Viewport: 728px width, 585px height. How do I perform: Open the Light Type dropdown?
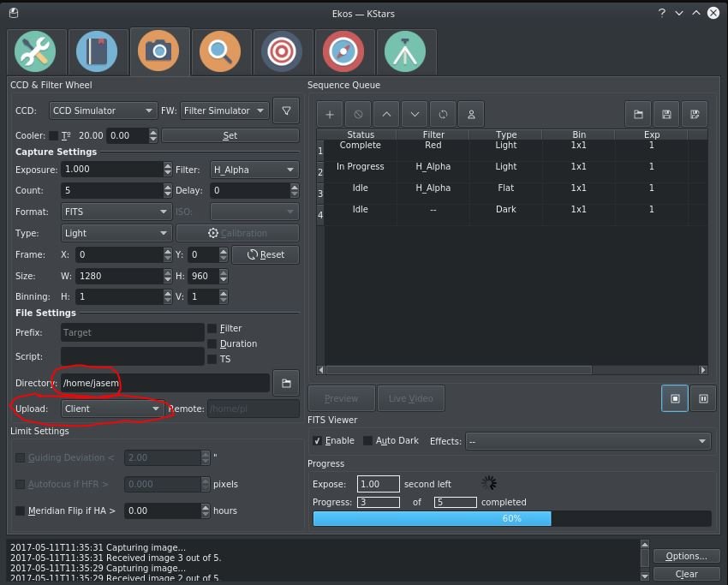[116, 233]
